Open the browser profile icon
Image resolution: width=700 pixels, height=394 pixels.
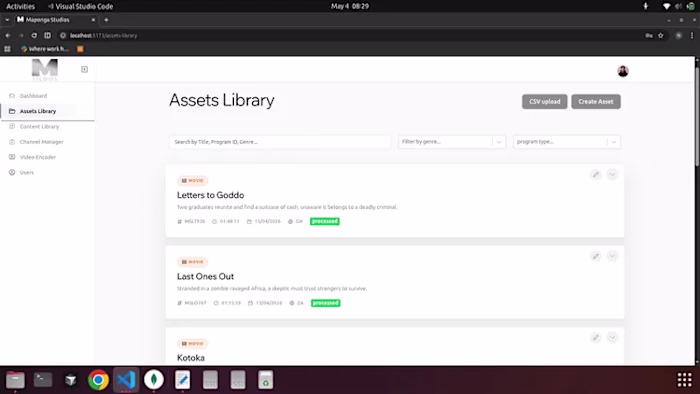[679, 35]
